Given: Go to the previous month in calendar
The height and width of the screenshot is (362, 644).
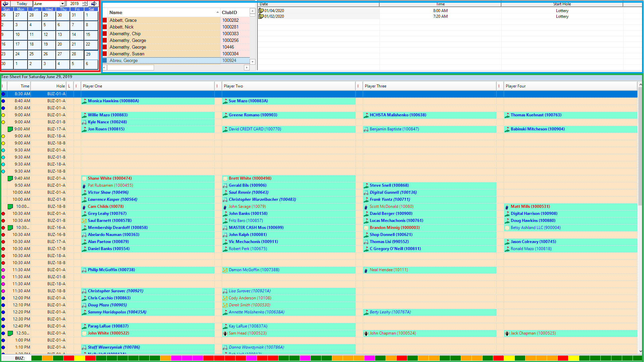Looking at the screenshot, I should click(5, 4).
